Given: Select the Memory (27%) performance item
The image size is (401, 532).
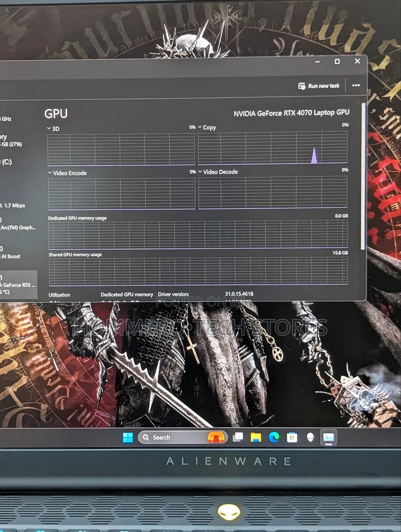Looking at the screenshot, I should click(x=11, y=140).
